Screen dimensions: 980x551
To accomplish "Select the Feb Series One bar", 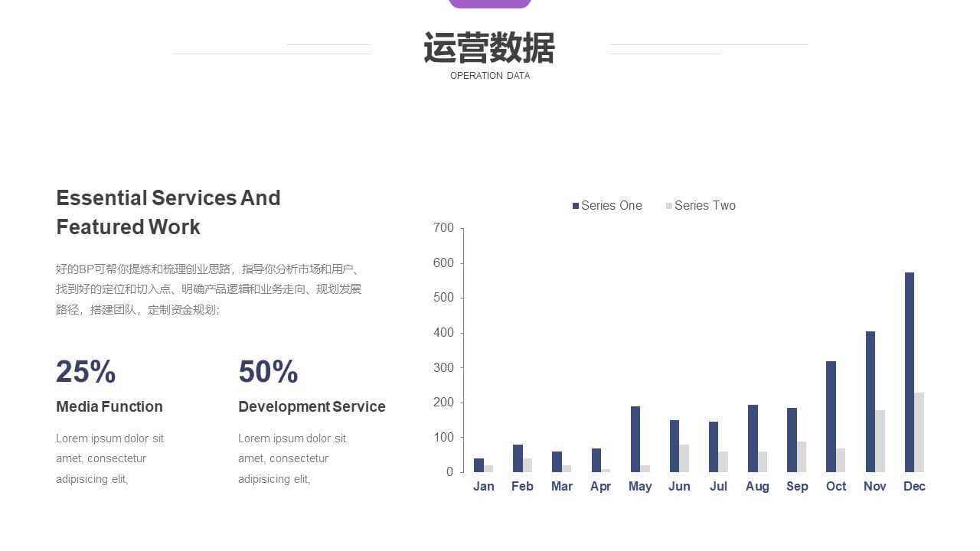I will [x=518, y=458].
